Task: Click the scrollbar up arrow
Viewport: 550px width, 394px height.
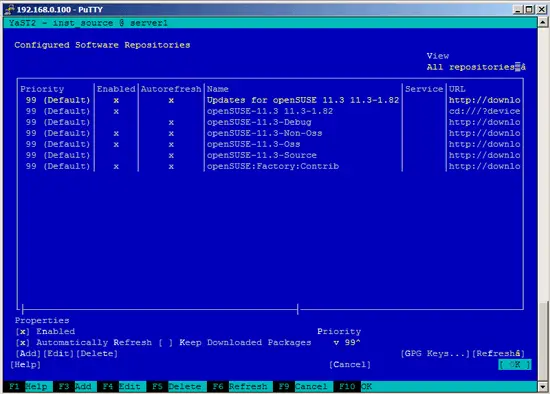Action: [x=543, y=23]
